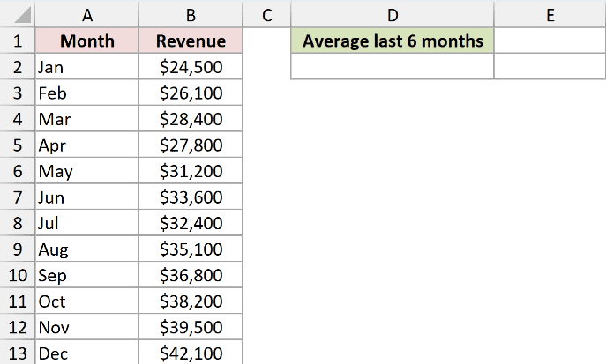The width and height of the screenshot is (606, 364).
Task: Select the May cell
Action: [87, 171]
